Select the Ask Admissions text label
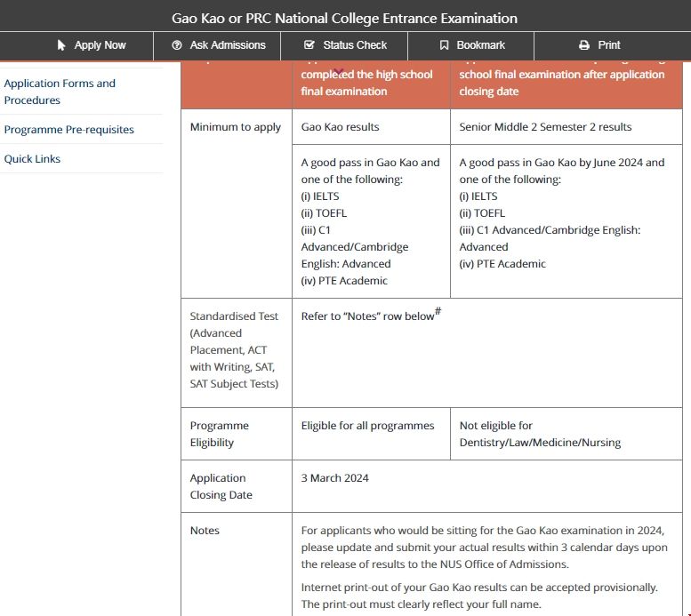 pyautogui.click(x=228, y=45)
